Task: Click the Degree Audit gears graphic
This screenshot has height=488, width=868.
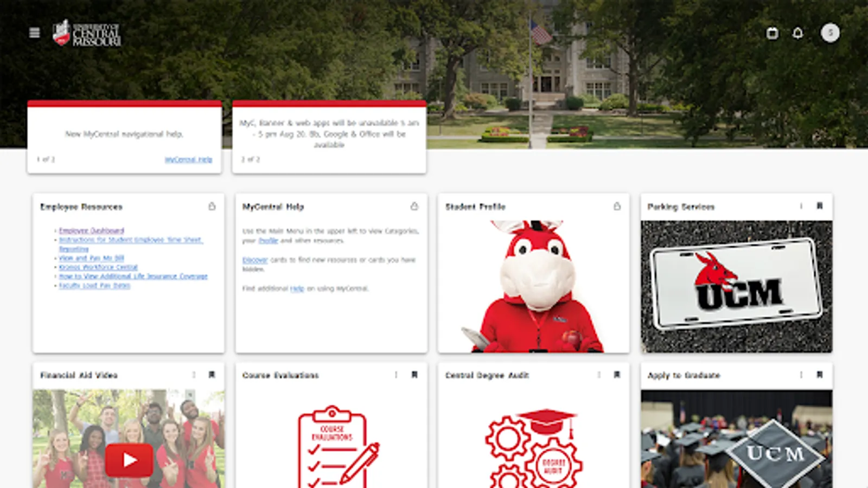Action: (x=534, y=449)
